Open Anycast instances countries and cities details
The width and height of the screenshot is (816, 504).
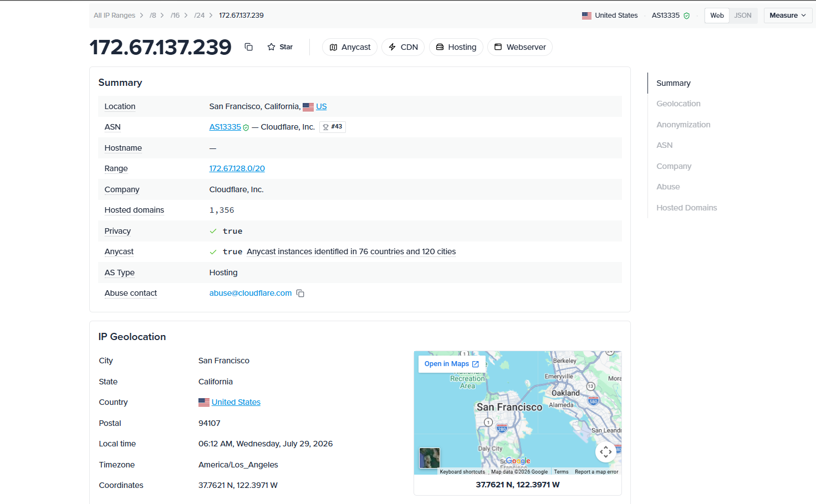[351, 251]
